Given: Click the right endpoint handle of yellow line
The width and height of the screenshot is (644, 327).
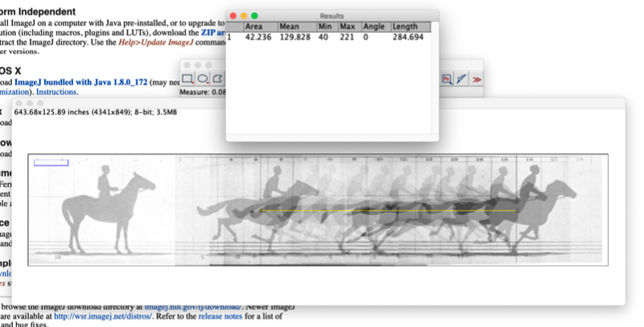Looking at the screenshot, I should point(517,211).
